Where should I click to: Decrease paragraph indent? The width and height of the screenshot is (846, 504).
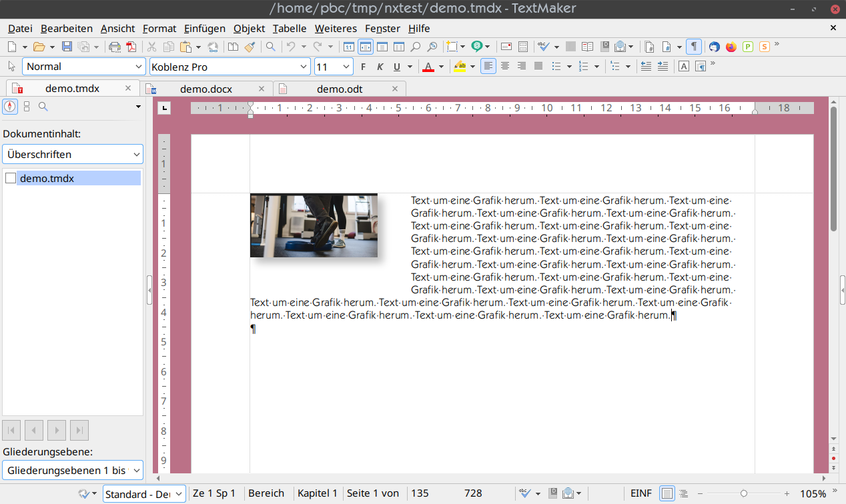(646, 66)
